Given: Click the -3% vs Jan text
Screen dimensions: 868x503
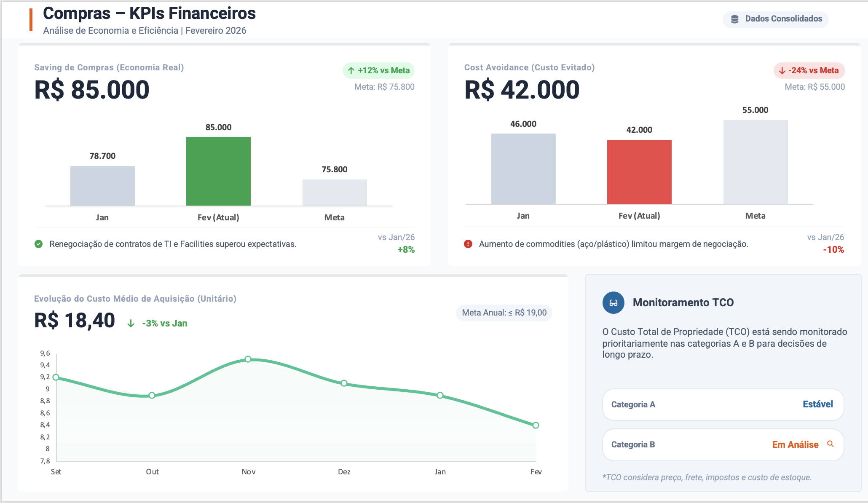Looking at the screenshot, I should tap(165, 324).
